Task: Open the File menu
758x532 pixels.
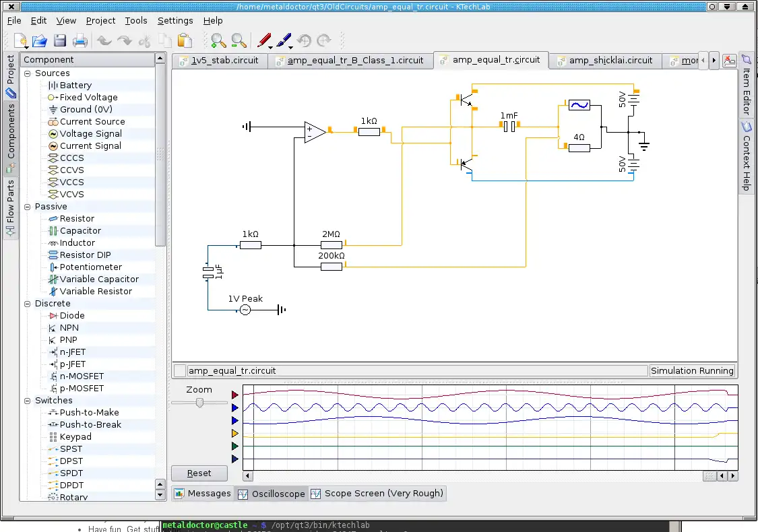Action: [x=14, y=20]
